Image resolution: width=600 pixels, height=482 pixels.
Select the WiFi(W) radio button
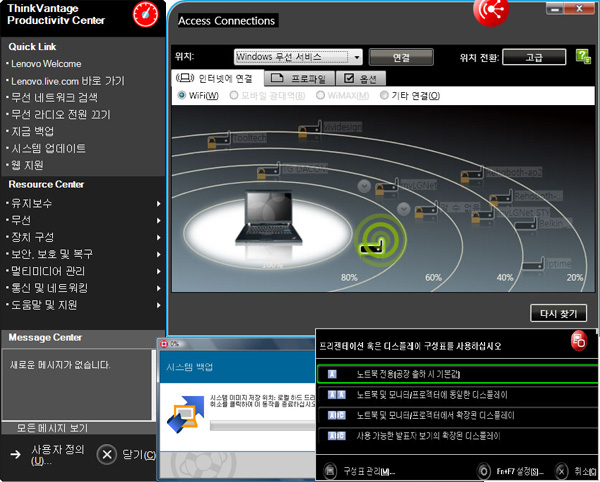tap(182, 95)
